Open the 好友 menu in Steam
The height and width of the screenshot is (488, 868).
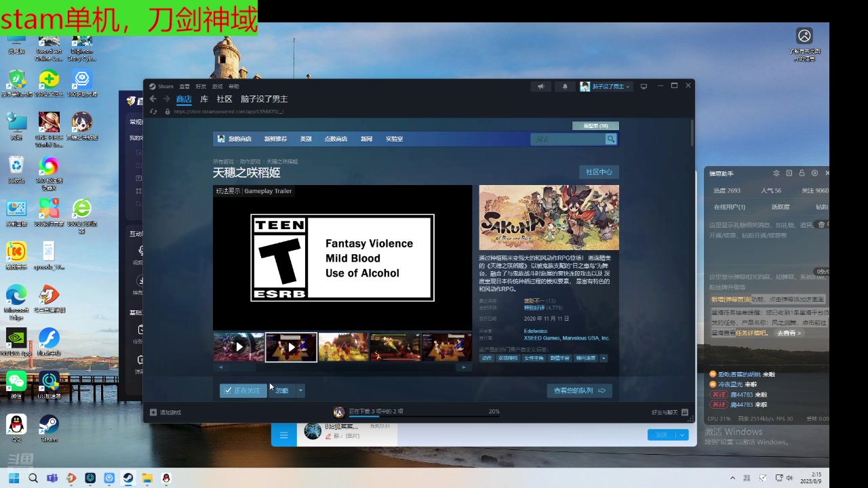point(201,86)
